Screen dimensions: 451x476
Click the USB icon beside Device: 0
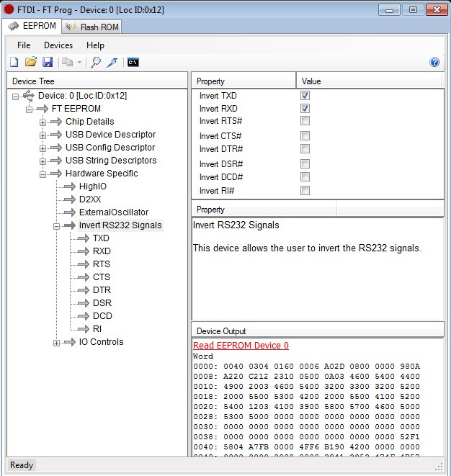29,96
